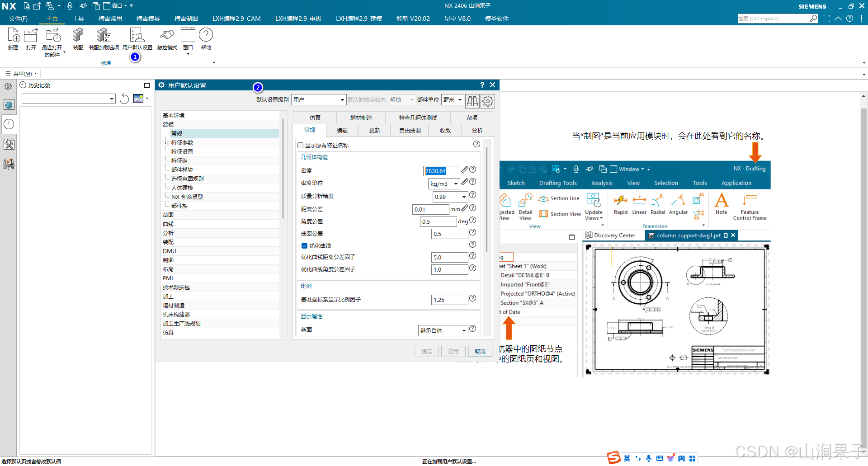
Task: Tick the 显示原有特征名称 checkbox
Action: point(300,145)
